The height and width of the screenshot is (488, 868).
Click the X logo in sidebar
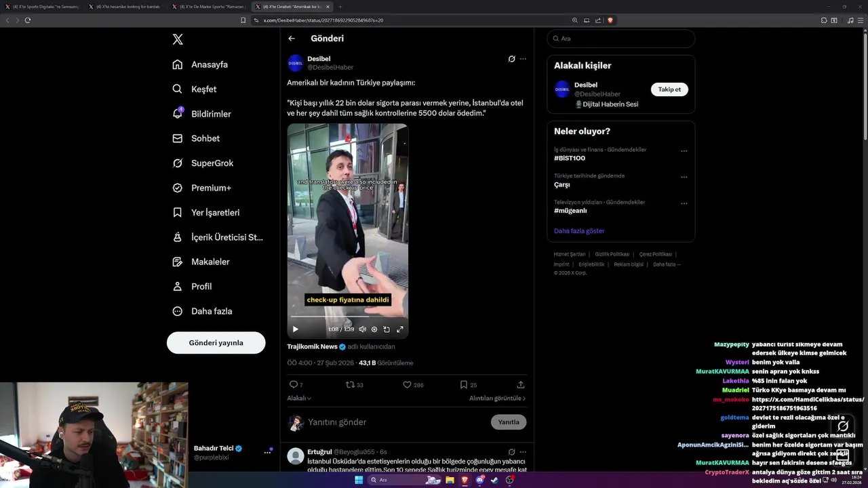point(178,39)
